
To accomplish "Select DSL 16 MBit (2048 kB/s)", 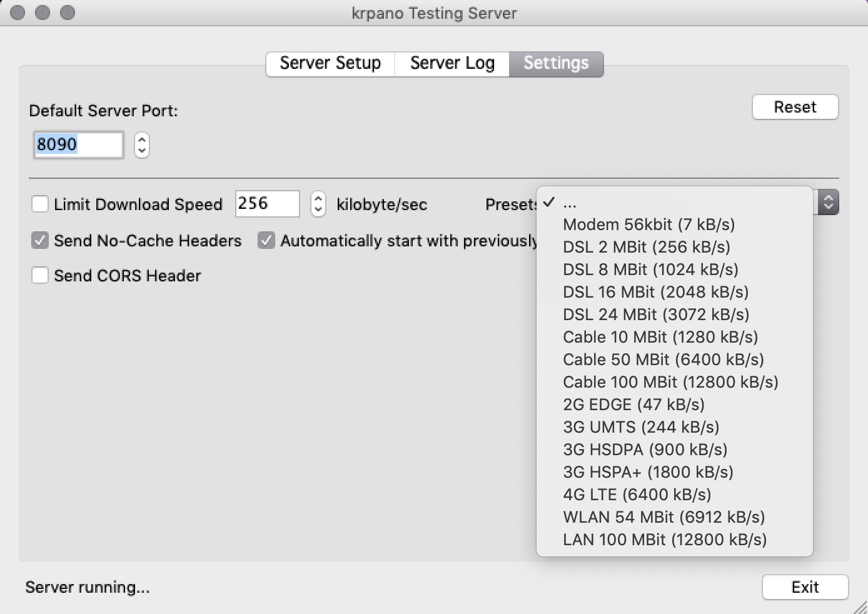I will [675, 292].
